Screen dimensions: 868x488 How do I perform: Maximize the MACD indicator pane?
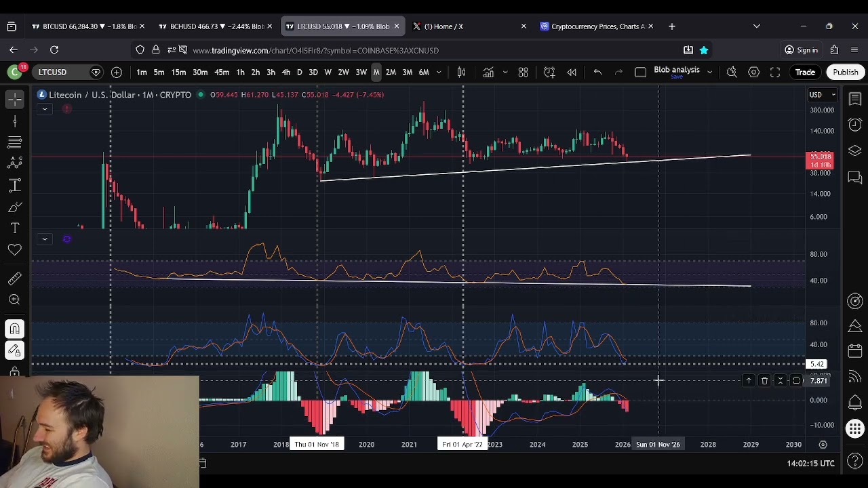tap(796, 381)
